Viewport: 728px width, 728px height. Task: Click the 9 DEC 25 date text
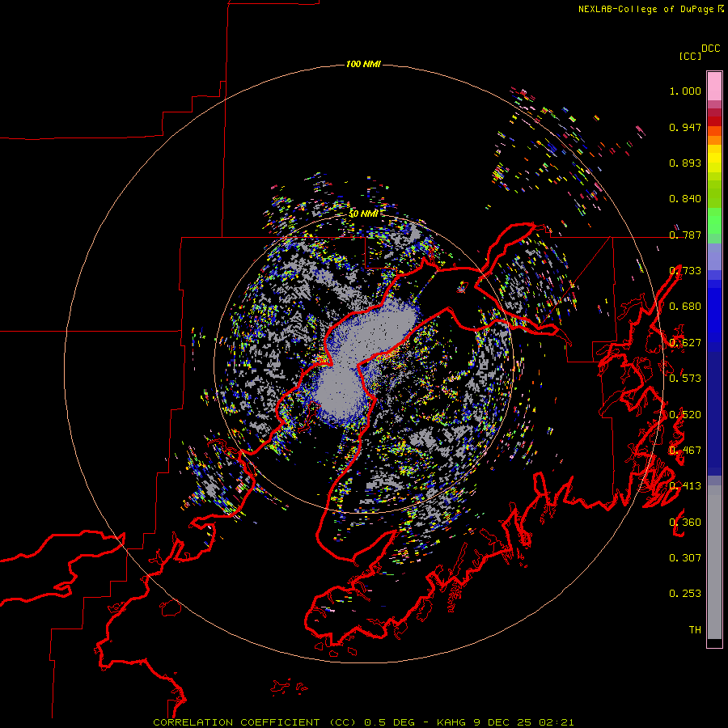click(x=503, y=722)
